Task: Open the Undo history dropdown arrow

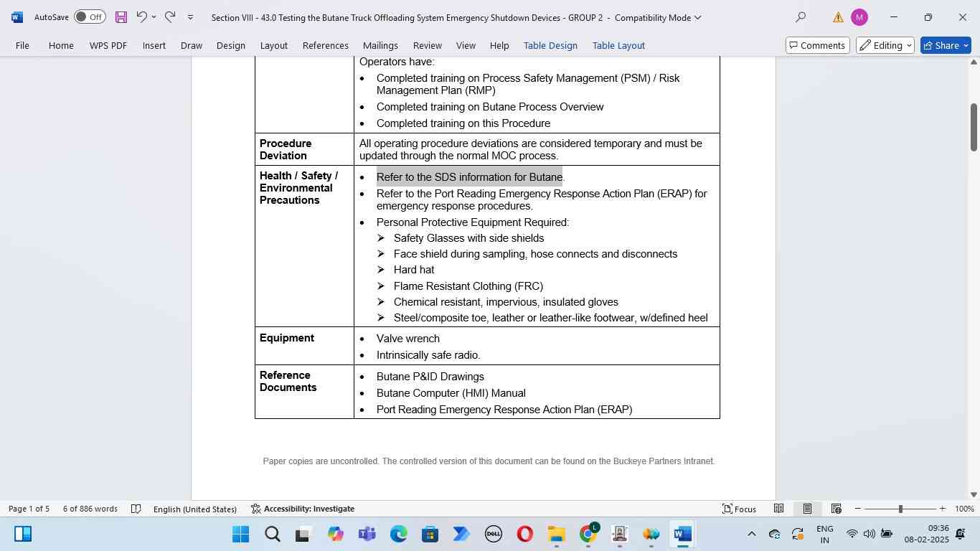Action: (154, 17)
